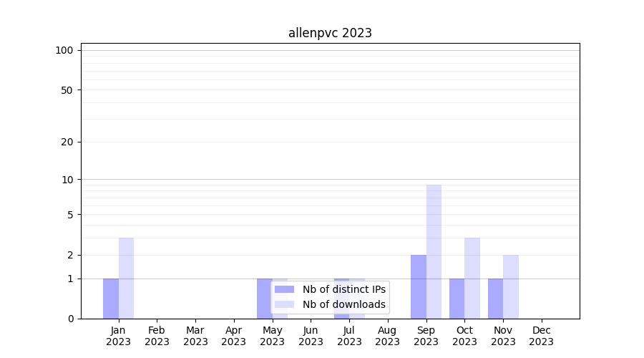
Task: Select the Sep 2023 downloads bar
Action: [434, 251]
